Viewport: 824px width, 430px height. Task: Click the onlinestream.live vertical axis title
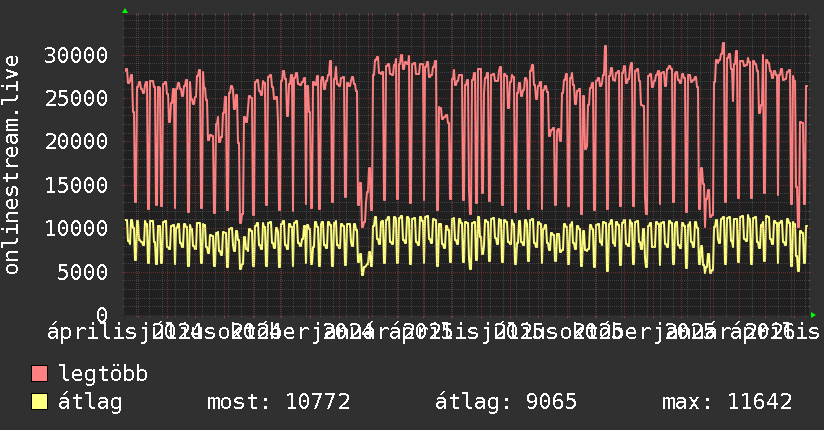click(x=11, y=165)
